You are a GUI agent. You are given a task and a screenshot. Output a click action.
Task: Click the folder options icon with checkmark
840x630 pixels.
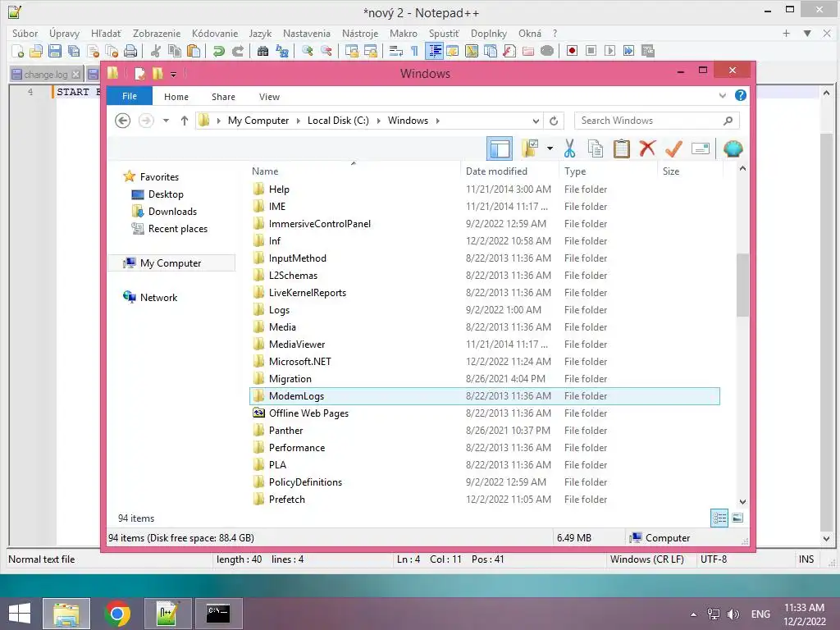[x=530, y=148]
